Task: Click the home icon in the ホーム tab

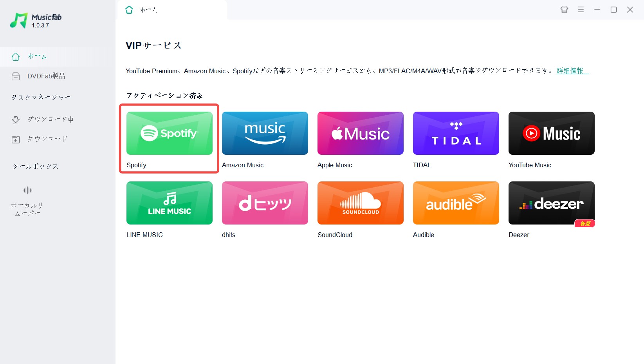Action: point(129,10)
